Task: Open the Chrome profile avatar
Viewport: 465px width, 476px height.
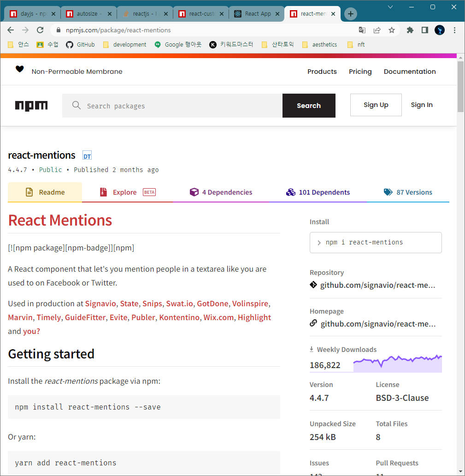Action: (440, 30)
